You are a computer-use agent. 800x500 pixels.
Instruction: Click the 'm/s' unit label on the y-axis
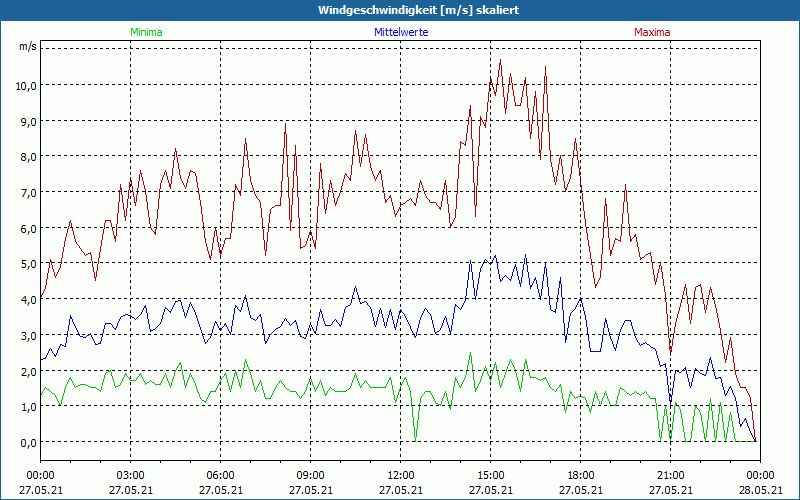click(x=28, y=46)
